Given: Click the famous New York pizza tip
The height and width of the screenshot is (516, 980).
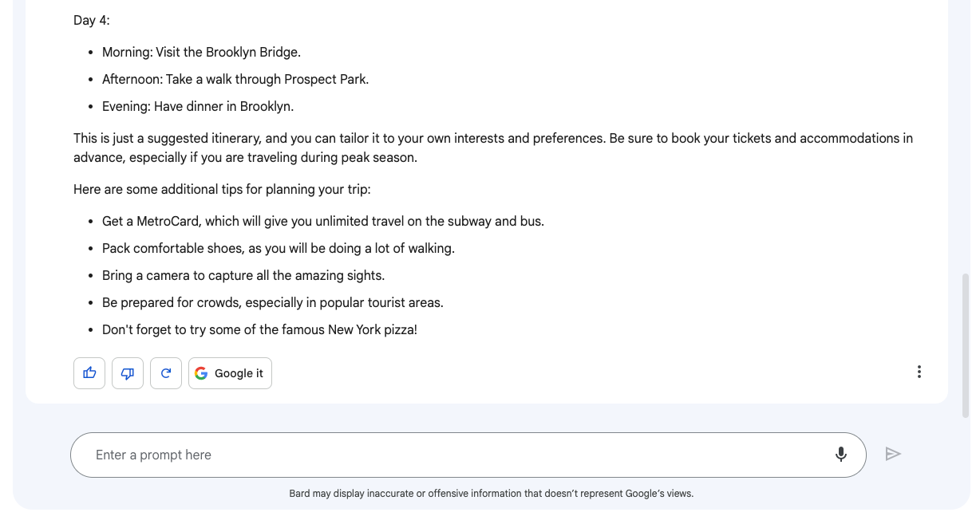Looking at the screenshot, I should pyautogui.click(x=259, y=329).
